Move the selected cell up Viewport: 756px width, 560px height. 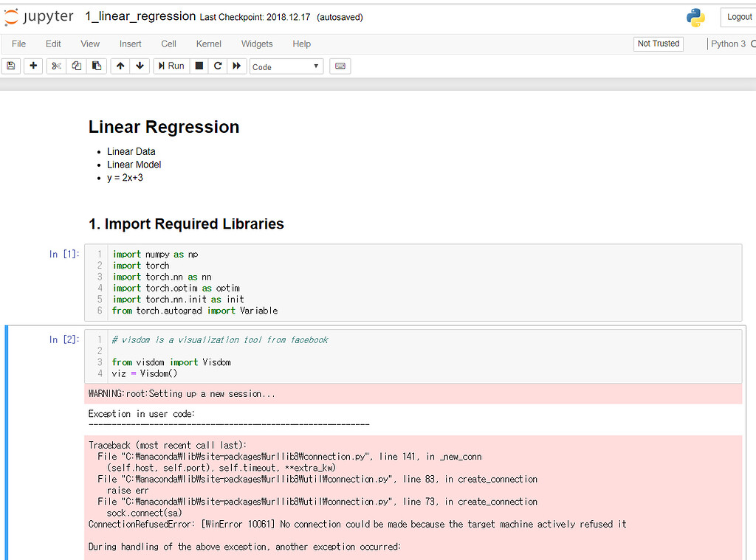(120, 66)
